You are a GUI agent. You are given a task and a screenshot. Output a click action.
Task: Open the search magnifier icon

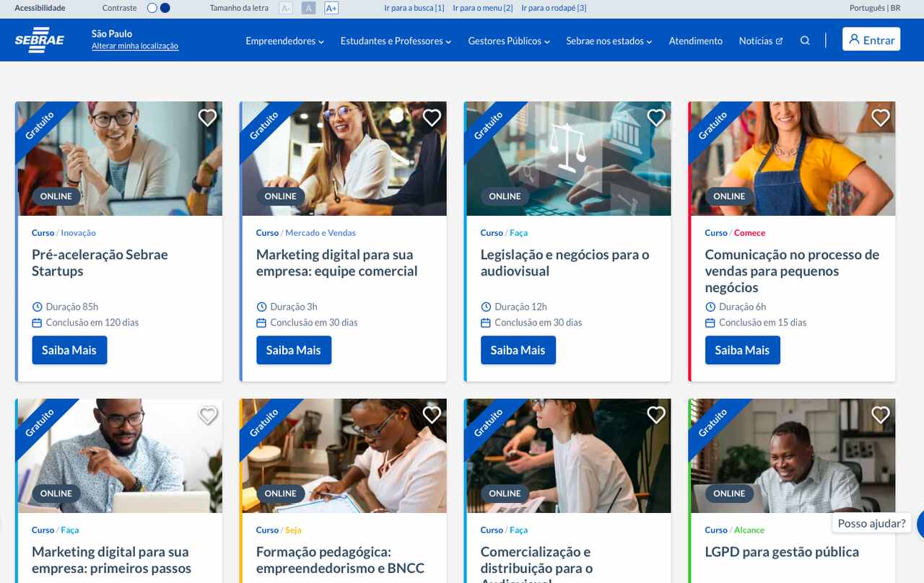[x=805, y=40]
